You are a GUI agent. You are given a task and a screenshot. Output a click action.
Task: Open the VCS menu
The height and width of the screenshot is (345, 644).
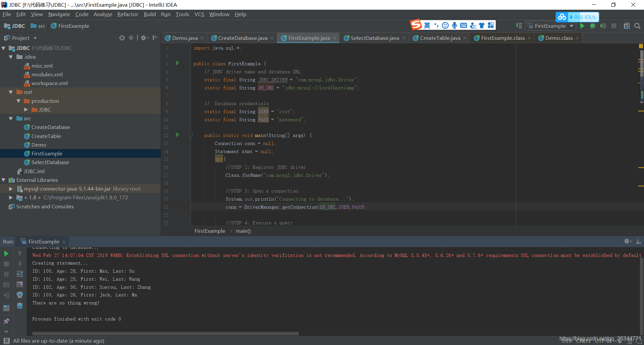pos(199,14)
